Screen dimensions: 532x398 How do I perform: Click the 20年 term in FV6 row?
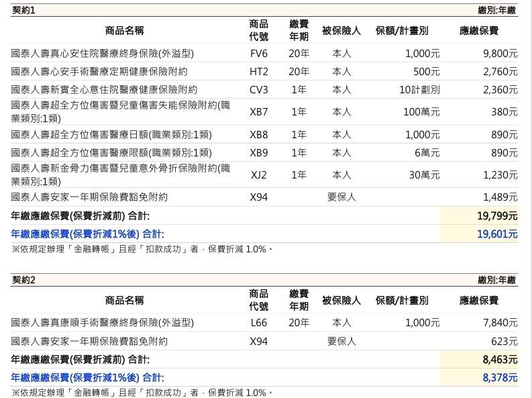299,54
